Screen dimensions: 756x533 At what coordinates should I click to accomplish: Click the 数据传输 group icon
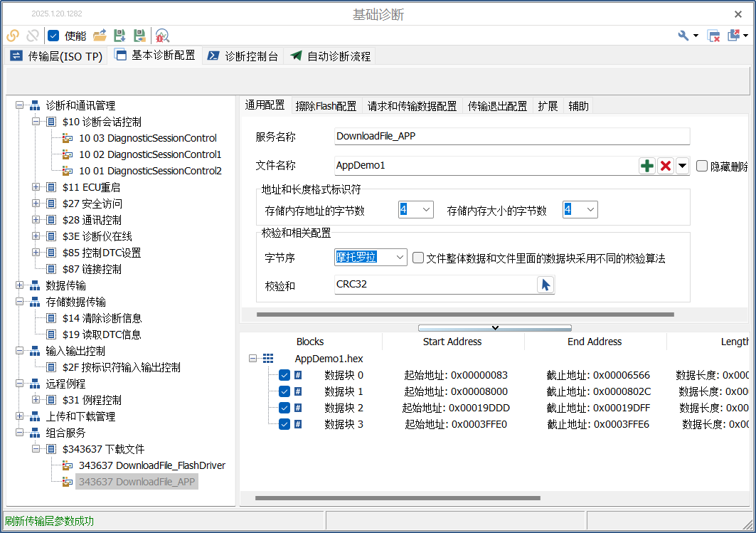tap(35, 285)
